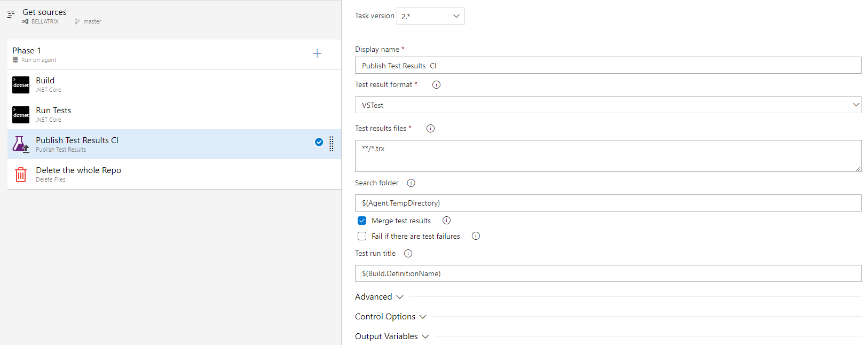Open info for Test results files

[x=430, y=128]
